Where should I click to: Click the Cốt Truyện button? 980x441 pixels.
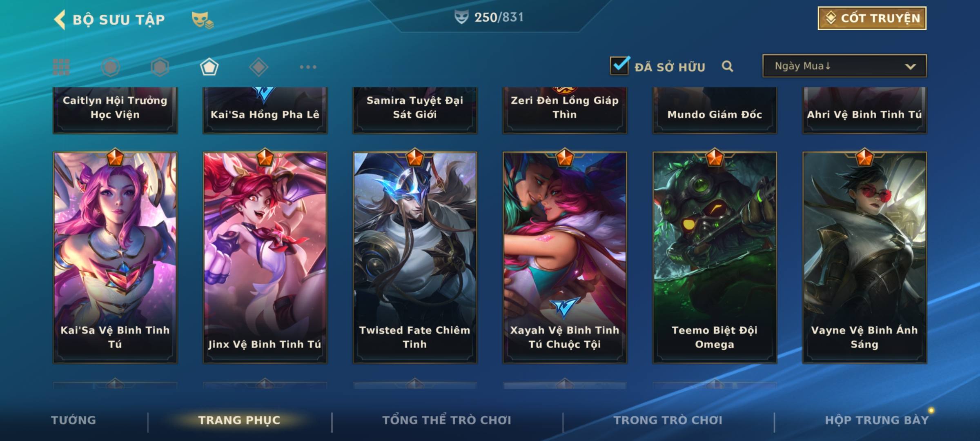(x=872, y=18)
